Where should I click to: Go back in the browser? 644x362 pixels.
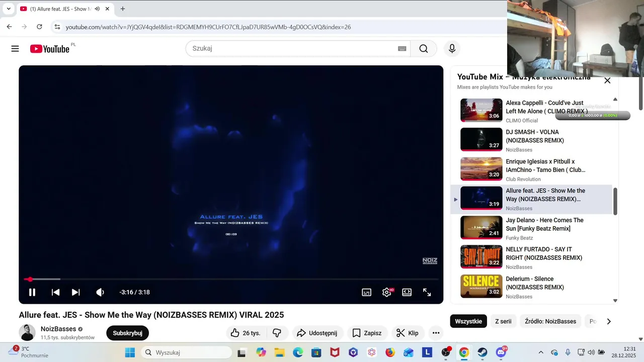9,27
